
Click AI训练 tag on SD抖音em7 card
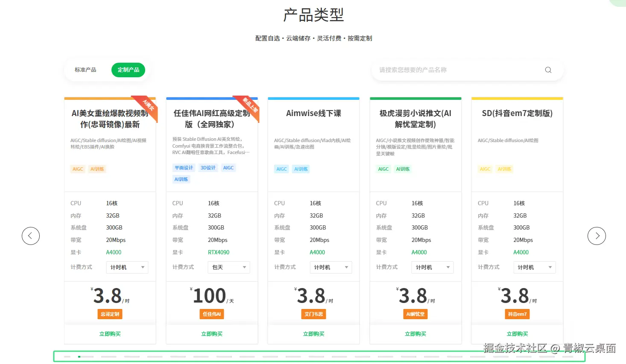tap(505, 169)
